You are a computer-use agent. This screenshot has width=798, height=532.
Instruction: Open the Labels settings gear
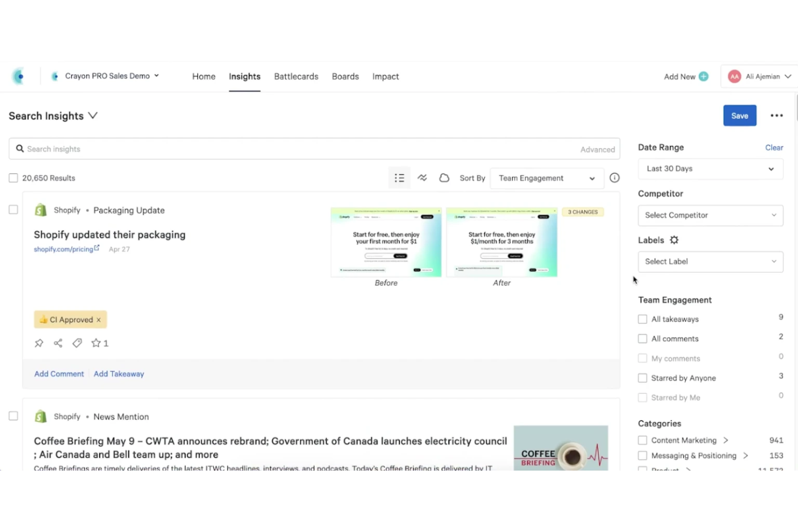(674, 240)
